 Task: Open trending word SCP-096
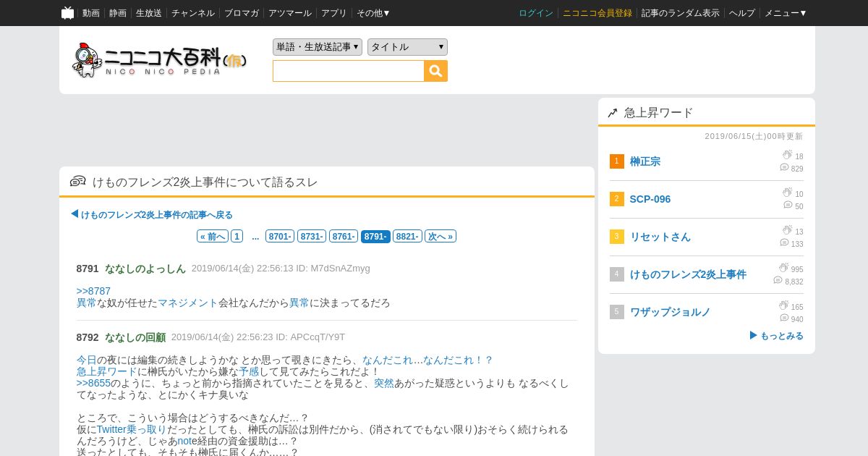(650, 199)
